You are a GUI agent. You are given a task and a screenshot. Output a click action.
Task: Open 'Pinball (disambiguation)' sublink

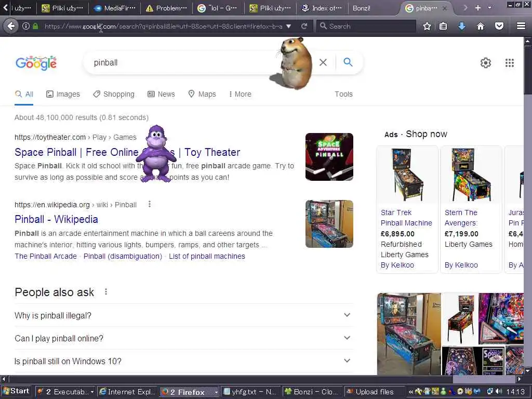pos(123,256)
